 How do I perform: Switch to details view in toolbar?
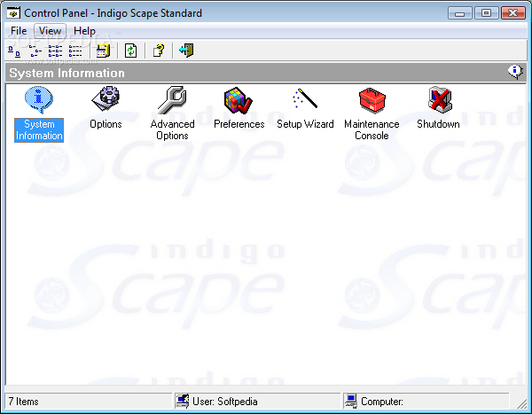click(75, 51)
